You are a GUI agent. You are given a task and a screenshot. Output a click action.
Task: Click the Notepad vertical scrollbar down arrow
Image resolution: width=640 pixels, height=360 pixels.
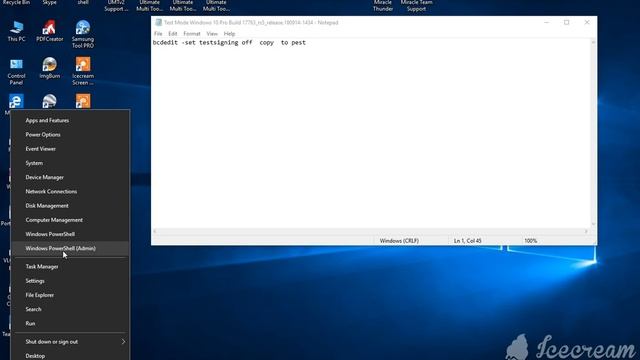point(593,224)
